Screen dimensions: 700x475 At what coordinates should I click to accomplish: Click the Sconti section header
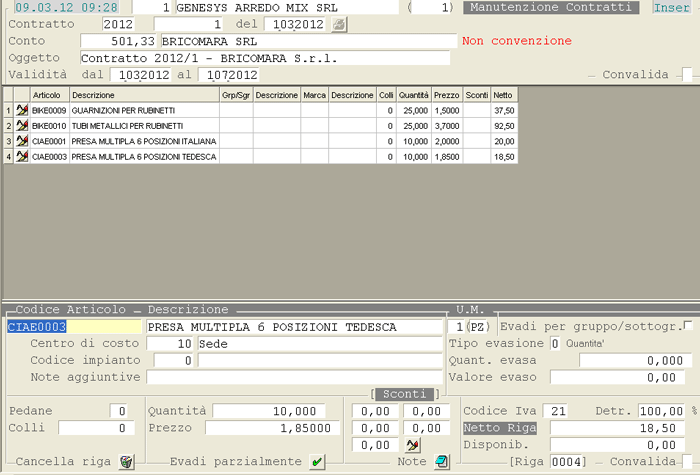(404, 394)
